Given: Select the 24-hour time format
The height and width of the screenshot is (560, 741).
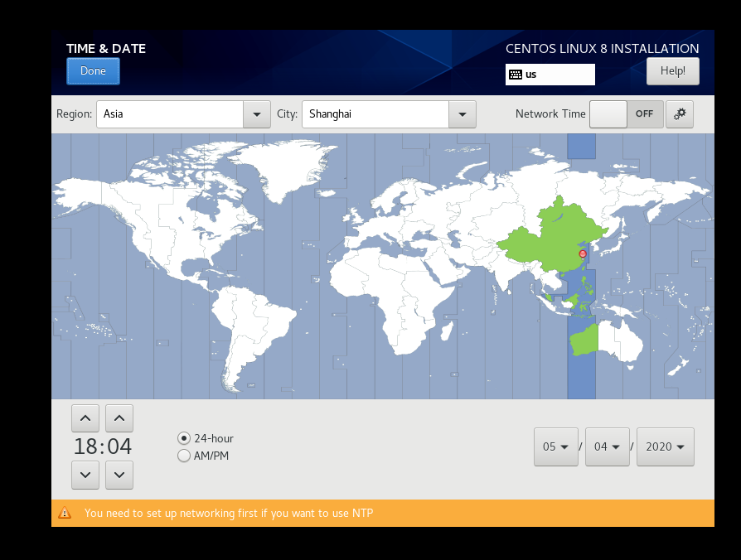Looking at the screenshot, I should (x=206, y=438).
